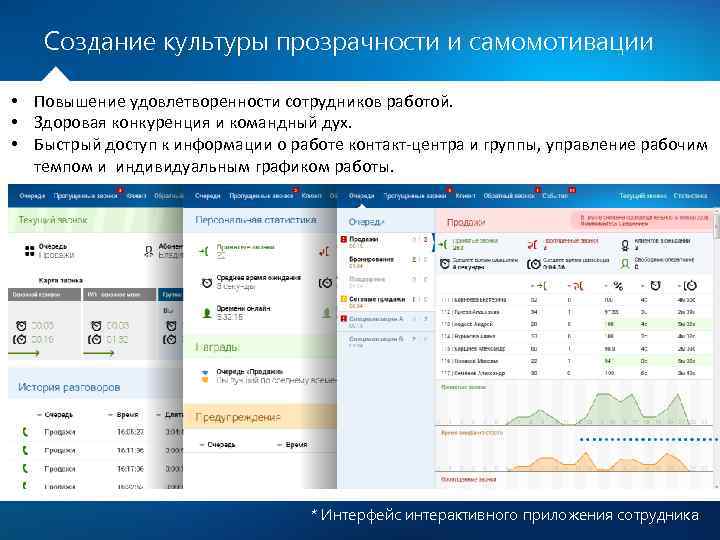
Task: Click operator row number 113
Action: coord(574,324)
